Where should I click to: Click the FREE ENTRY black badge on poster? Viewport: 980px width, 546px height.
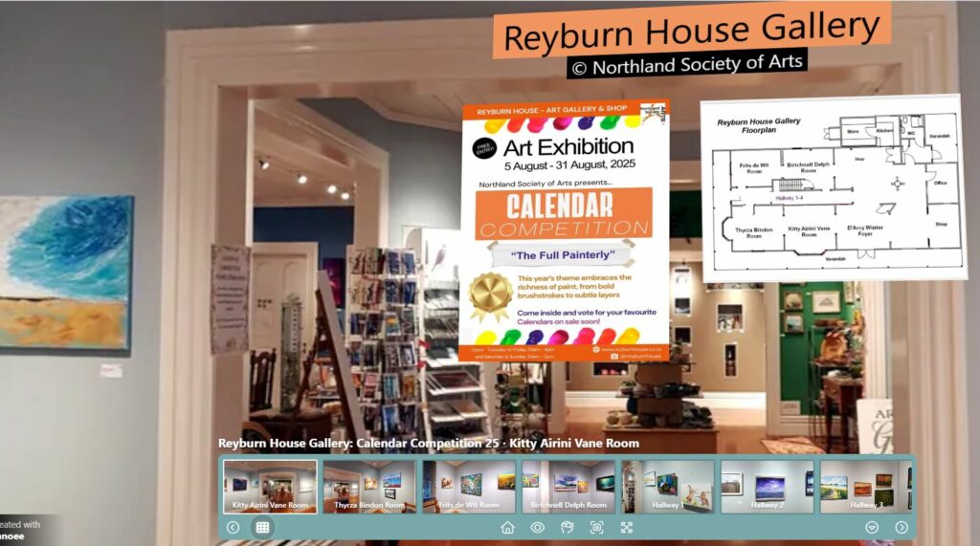pos(484,148)
